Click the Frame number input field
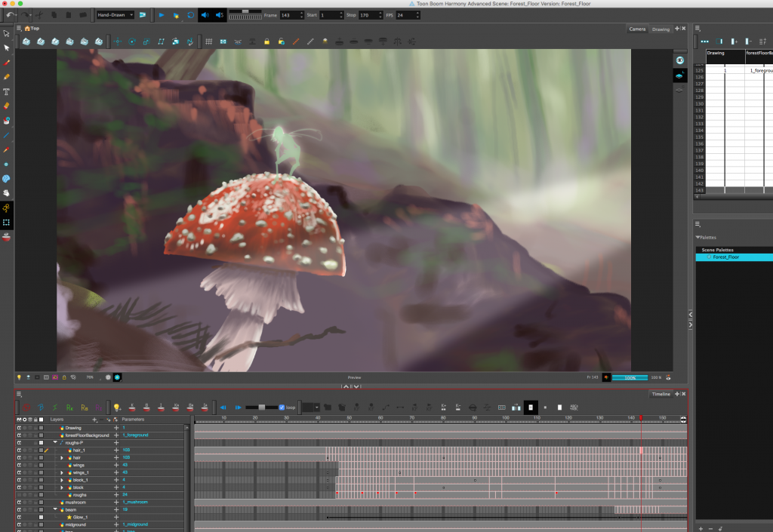Screen dimensions: 773x532 (x=290, y=15)
